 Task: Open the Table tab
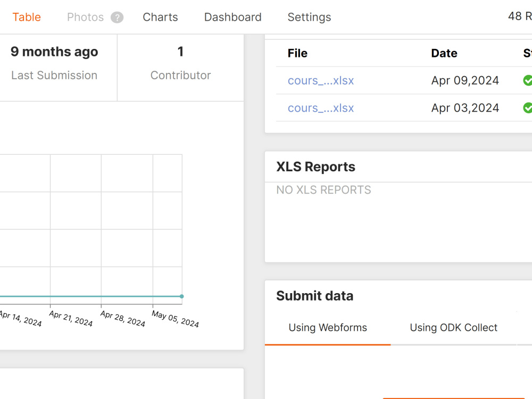(27, 17)
